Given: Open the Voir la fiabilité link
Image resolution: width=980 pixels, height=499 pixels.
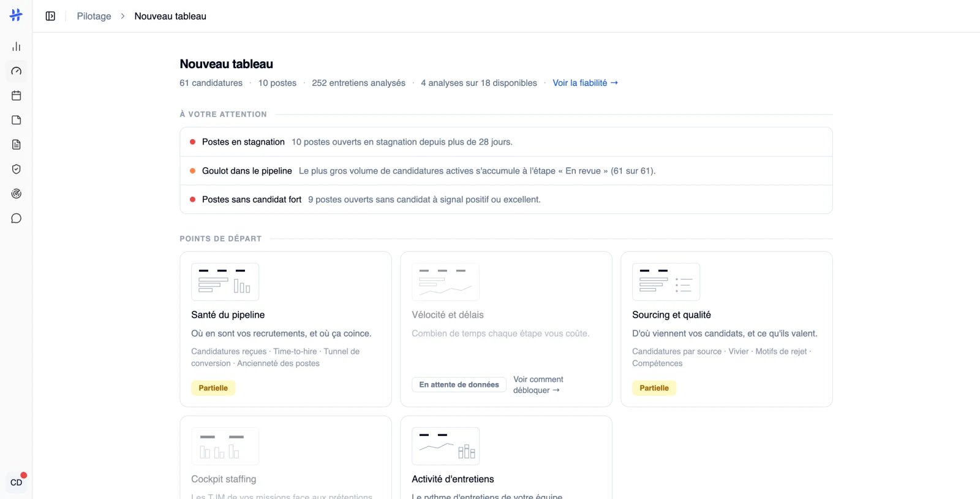Looking at the screenshot, I should pos(585,83).
